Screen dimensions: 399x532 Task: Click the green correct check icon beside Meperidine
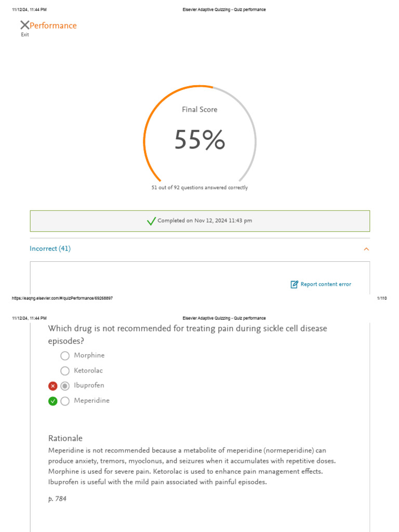52,401
